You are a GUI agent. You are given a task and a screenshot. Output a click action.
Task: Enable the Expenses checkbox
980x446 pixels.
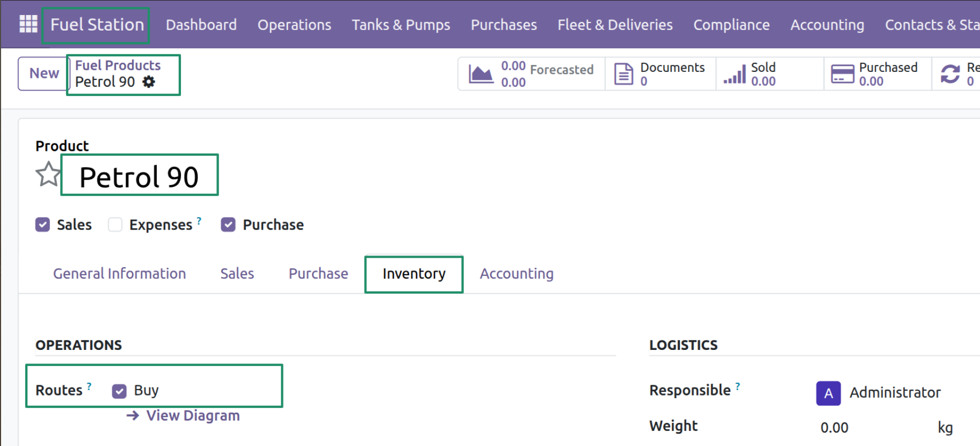pyautogui.click(x=115, y=224)
